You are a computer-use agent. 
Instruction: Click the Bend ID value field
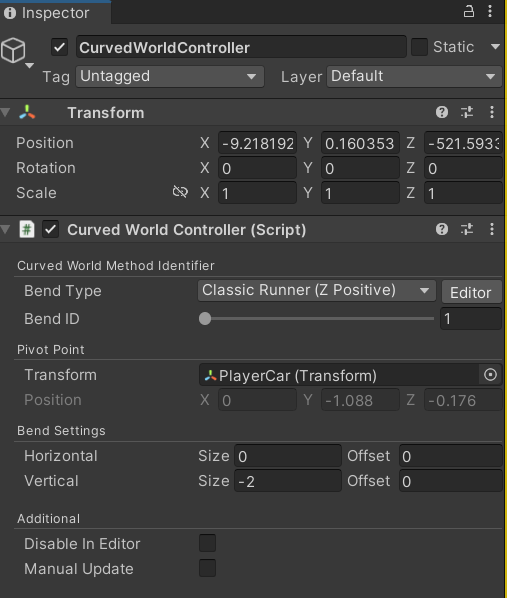(471, 318)
